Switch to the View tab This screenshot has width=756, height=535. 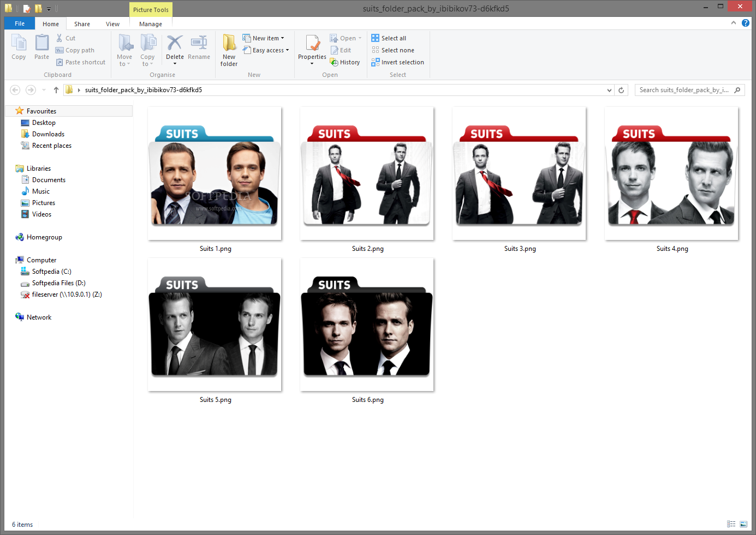click(x=112, y=24)
